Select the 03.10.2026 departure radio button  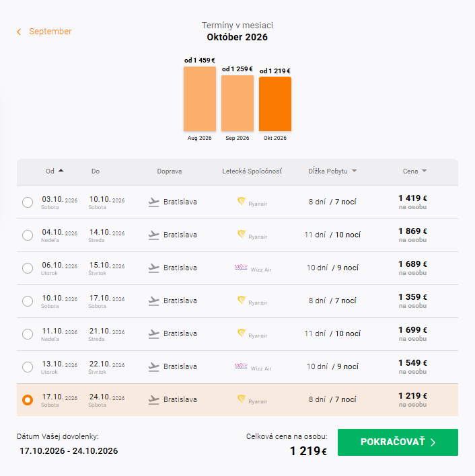pyautogui.click(x=28, y=202)
